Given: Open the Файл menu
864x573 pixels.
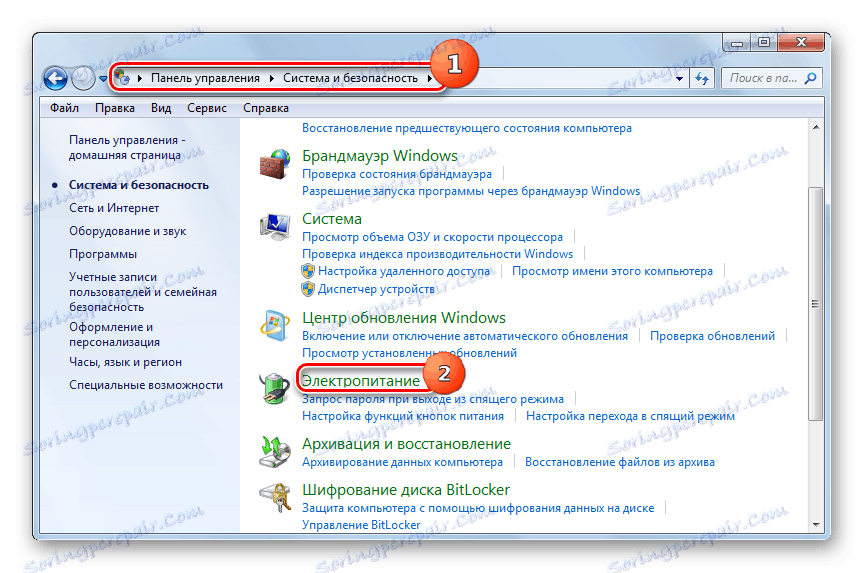Looking at the screenshot, I should click(x=64, y=108).
